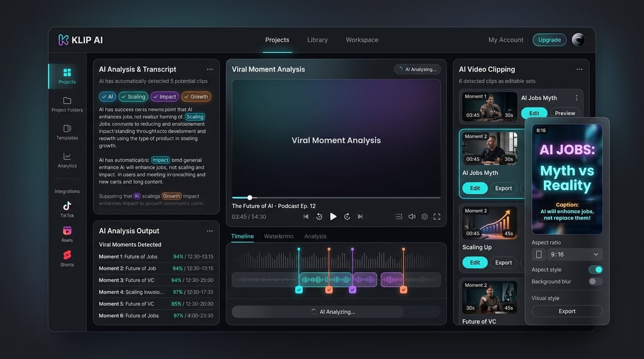Select the Reels integration icon
Image resolution: width=644 pixels, height=359 pixels.
(67, 230)
